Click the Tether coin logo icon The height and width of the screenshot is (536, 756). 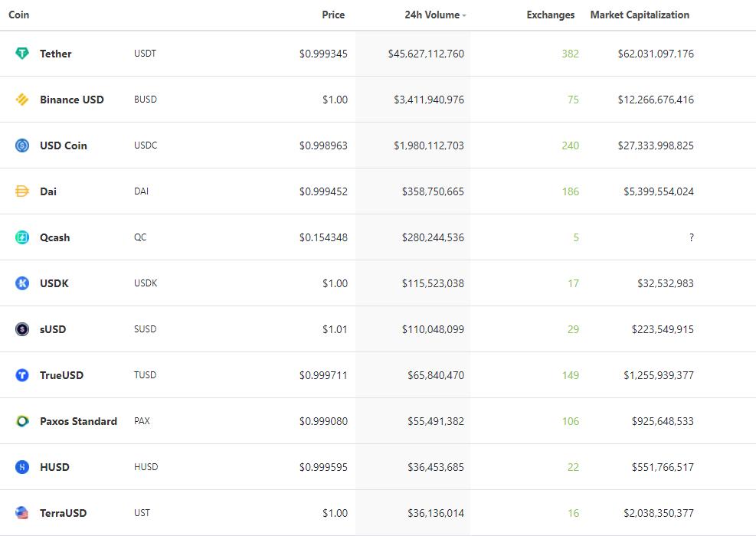[x=22, y=53]
